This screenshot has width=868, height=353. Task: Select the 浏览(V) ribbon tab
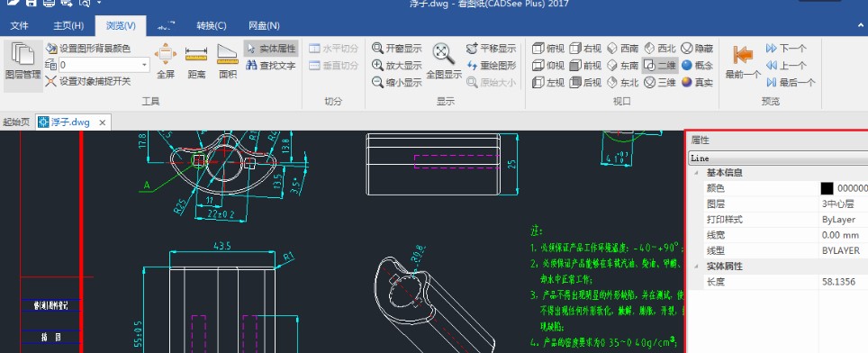121,25
